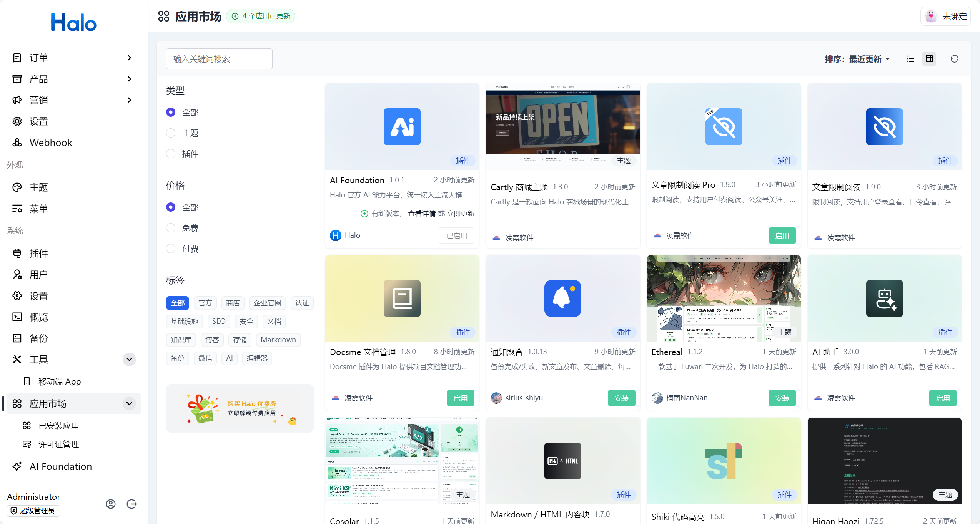
Task: Click the 4 个应用可更新 badge
Action: (261, 16)
